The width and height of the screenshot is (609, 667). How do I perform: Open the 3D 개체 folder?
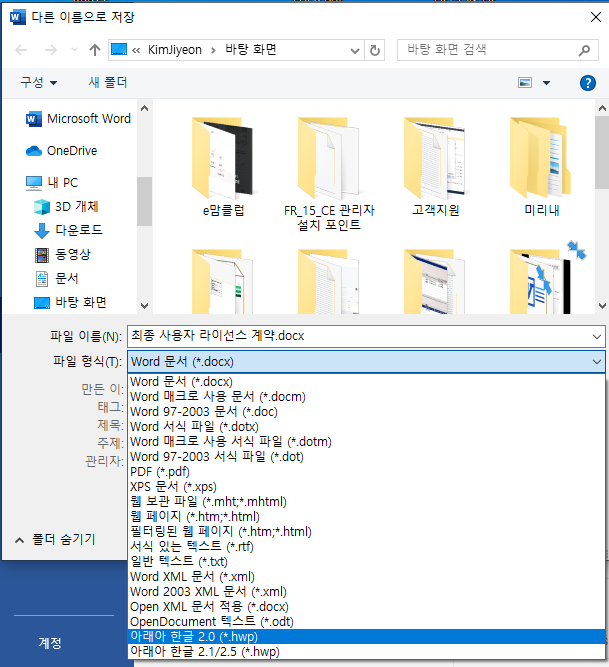tap(66, 206)
